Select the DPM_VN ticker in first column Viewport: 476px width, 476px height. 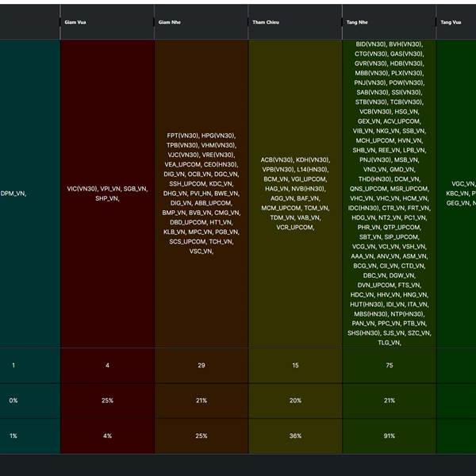pos(13,194)
